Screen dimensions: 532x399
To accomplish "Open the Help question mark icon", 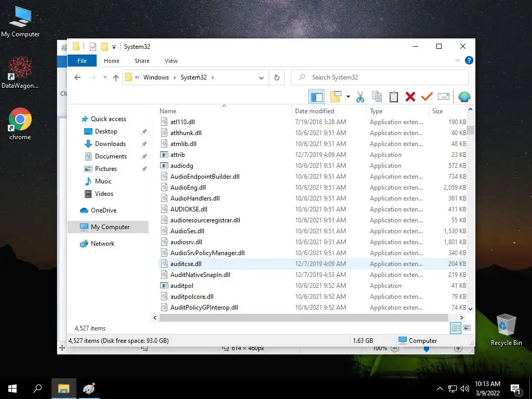I will point(469,60).
